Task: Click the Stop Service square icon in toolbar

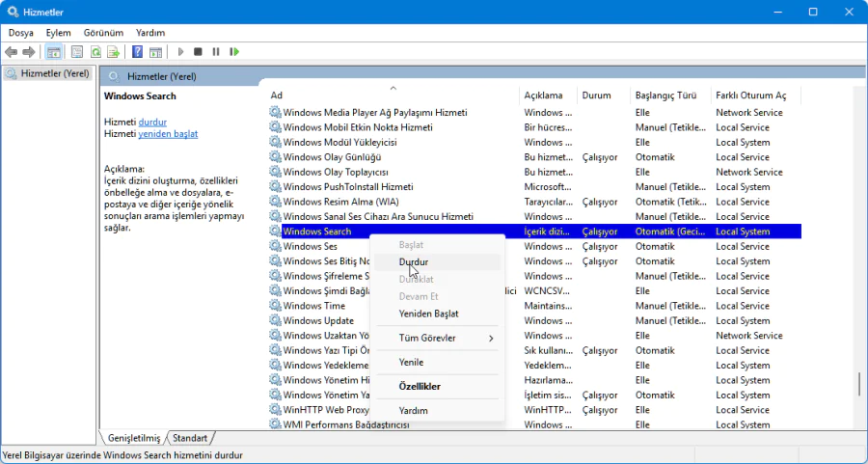Action: pos(198,52)
